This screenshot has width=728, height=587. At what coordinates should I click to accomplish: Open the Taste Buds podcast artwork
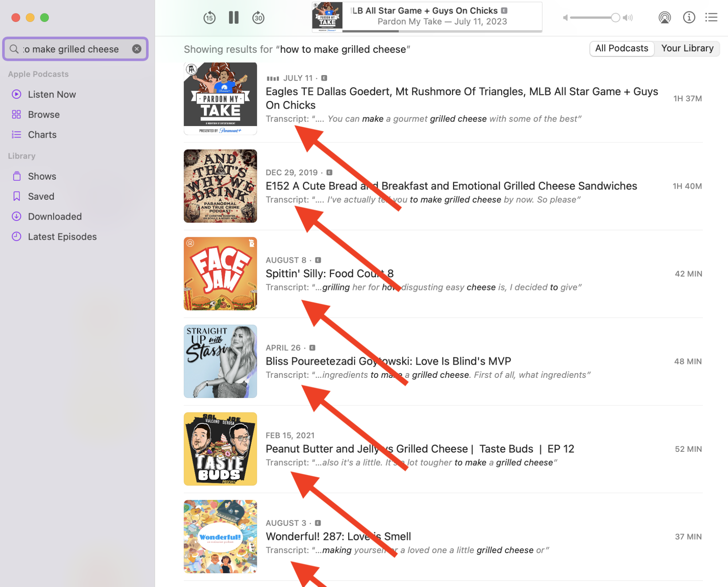coord(220,449)
